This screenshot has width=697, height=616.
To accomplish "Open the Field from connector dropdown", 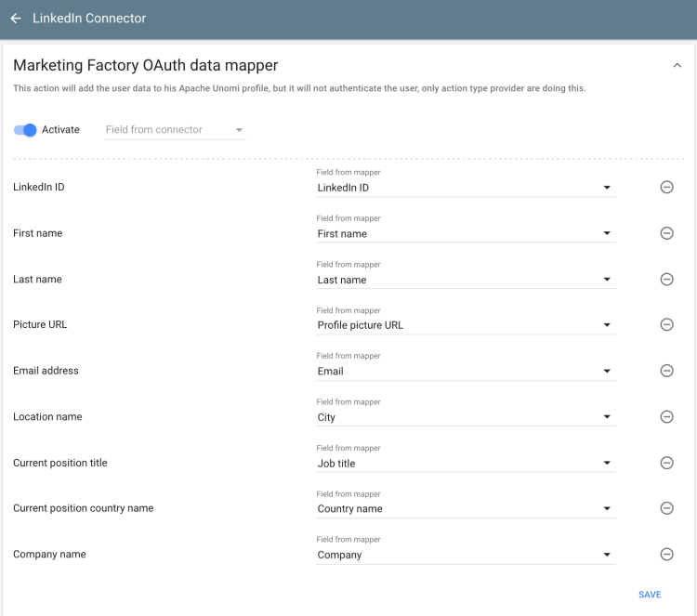I will [175, 130].
